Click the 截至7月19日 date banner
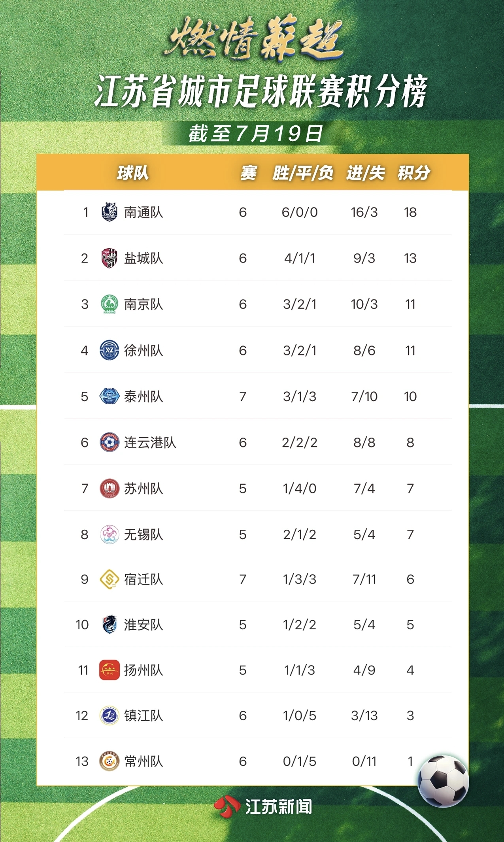Image resolution: width=504 pixels, height=842 pixels. (255, 134)
